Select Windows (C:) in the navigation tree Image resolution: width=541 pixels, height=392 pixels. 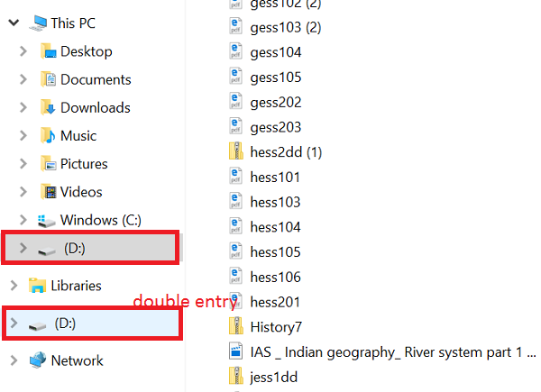pos(101,220)
